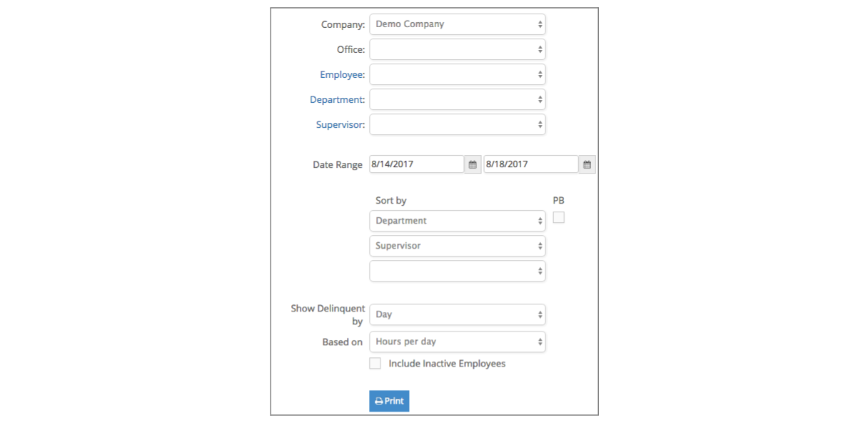Viewport: 868px width, 423px height.
Task: Open the empty third Sort by dropdown
Action: point(457,271)
